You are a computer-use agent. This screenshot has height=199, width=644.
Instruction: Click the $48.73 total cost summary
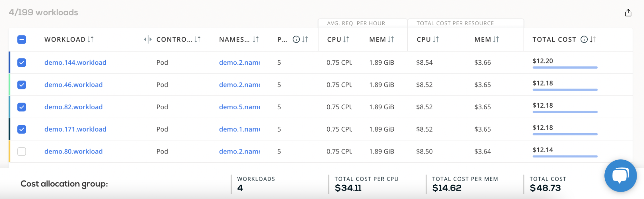coord(545,188)
